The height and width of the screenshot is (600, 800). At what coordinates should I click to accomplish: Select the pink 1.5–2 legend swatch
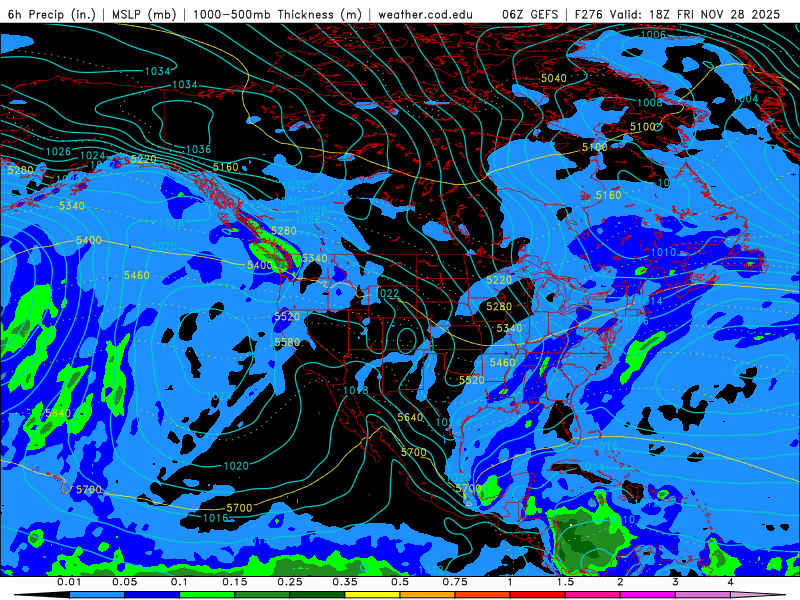point(593,595)
